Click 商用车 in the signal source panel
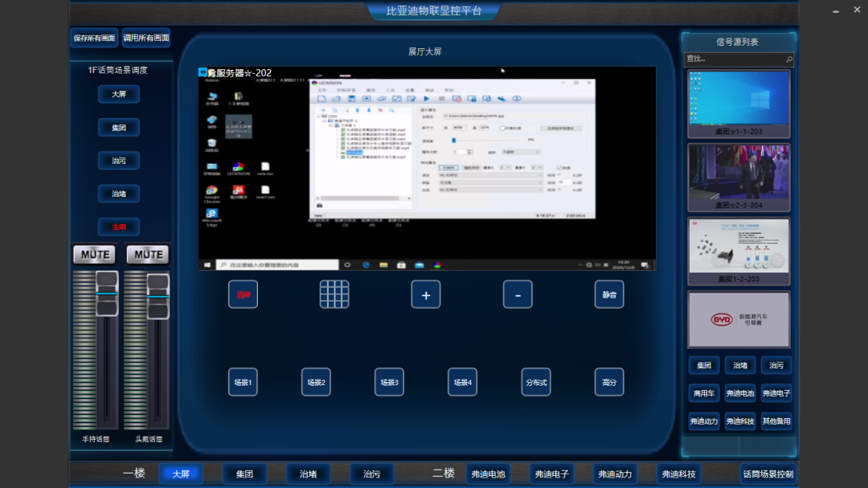 (703, 393)
